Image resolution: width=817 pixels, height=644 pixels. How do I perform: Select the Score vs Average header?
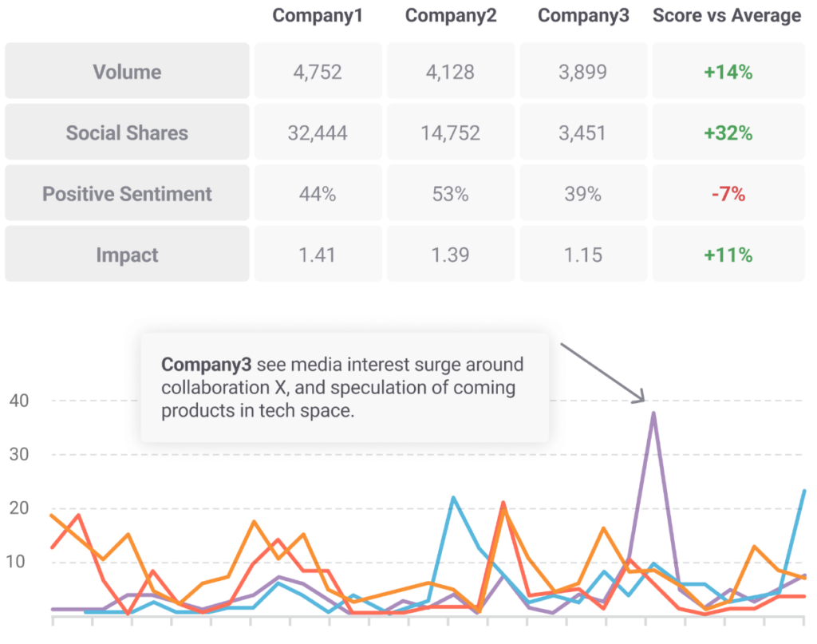pyautogui.click(x=727, y=16)
